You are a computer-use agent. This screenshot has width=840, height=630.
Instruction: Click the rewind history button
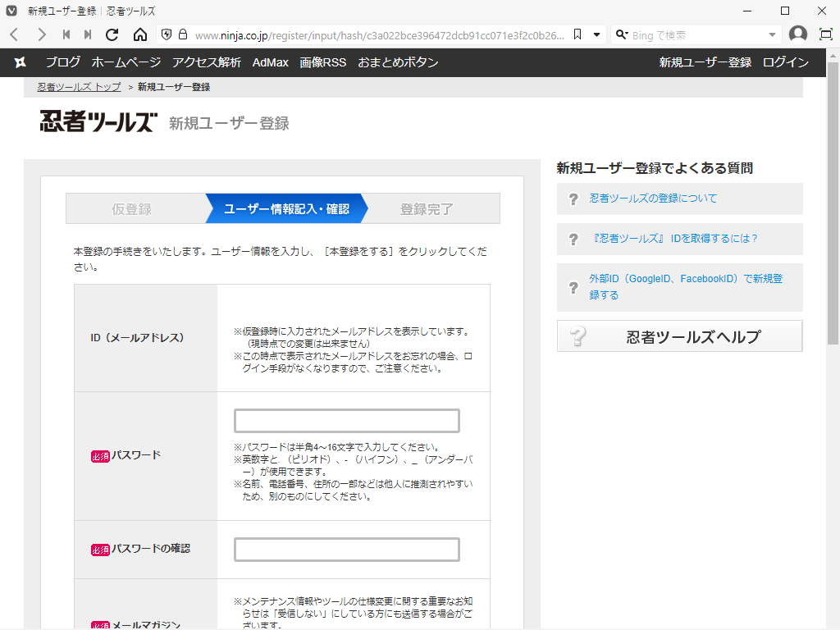[x=66, y=34]
